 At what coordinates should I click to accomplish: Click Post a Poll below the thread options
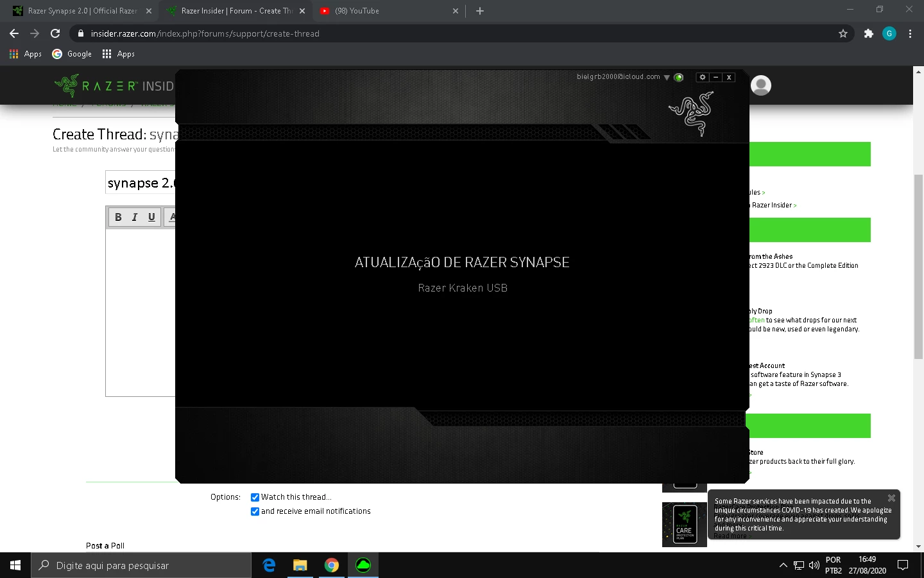(x=105, y=545)
